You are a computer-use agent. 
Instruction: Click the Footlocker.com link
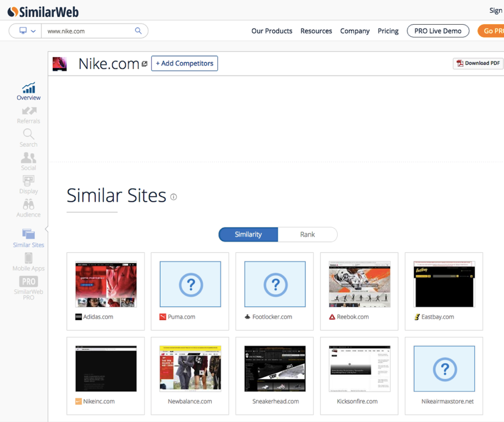(x=272, y=317)
